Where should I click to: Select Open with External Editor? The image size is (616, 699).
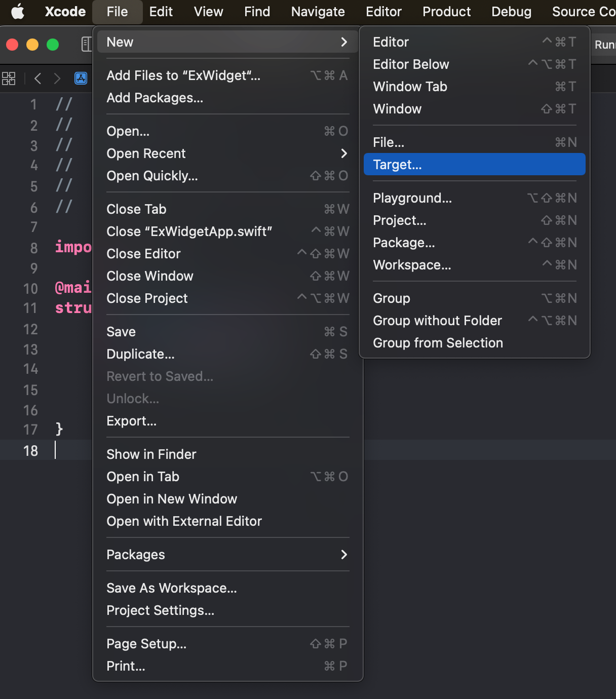click(x=228, y=521)
